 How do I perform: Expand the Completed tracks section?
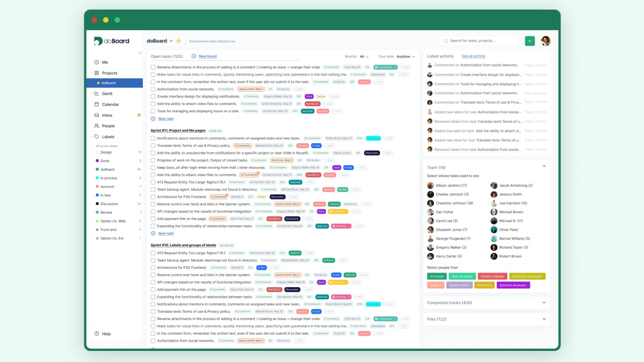click(544, 302)
